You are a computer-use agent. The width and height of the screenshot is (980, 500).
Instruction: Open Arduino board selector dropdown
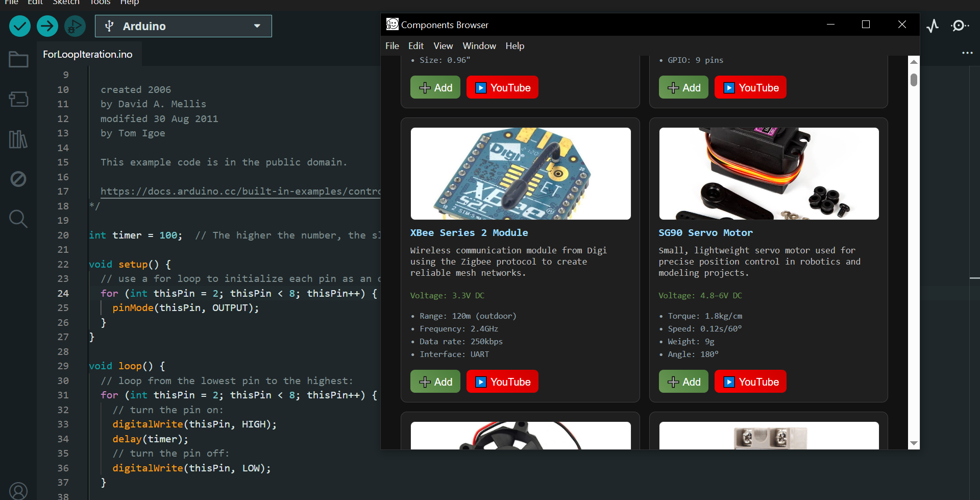[183, 26]
